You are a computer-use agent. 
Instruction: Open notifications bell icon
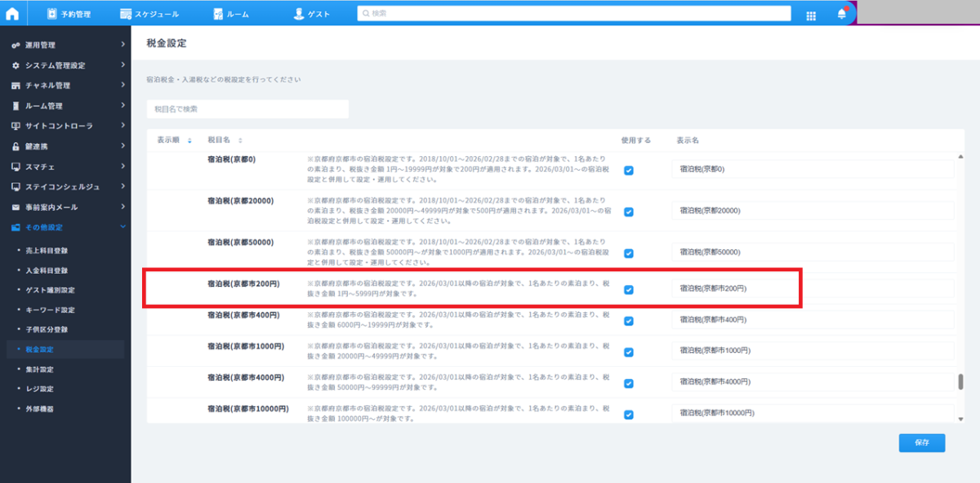coord(842,14)
